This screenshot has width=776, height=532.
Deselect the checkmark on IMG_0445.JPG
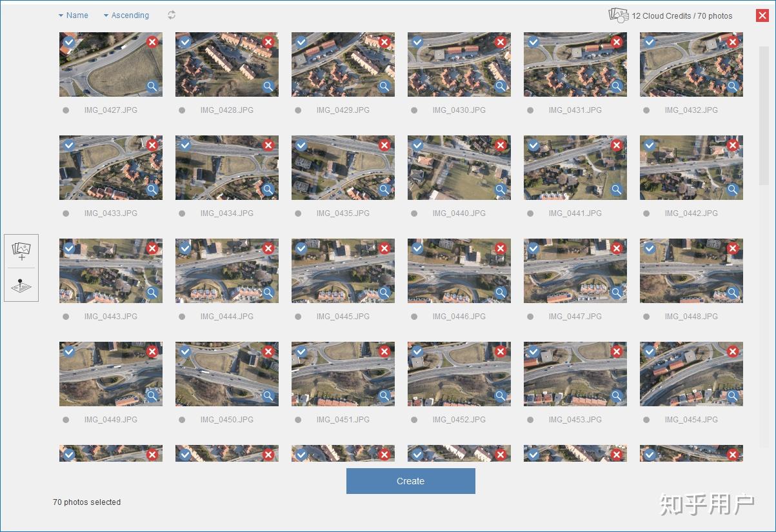click(301, 248)
